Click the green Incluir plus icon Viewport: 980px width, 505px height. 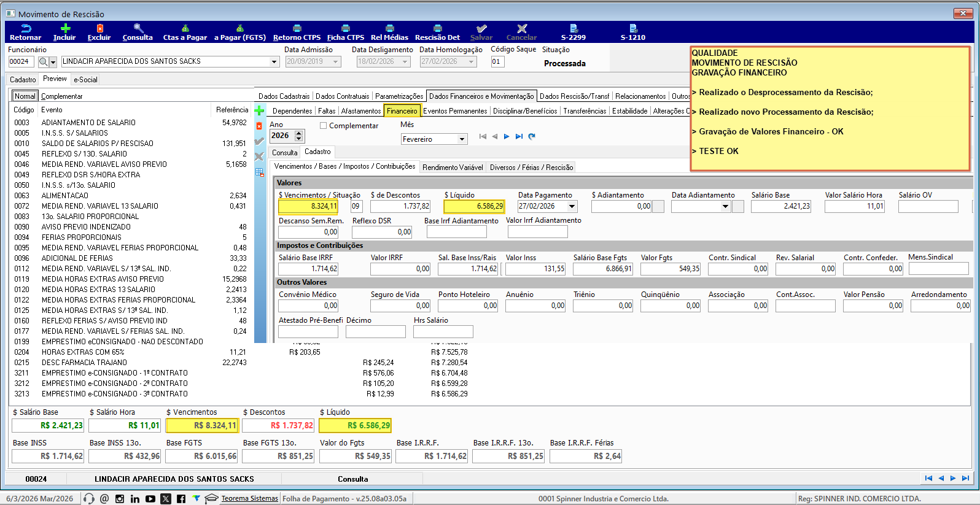(65, 28)
